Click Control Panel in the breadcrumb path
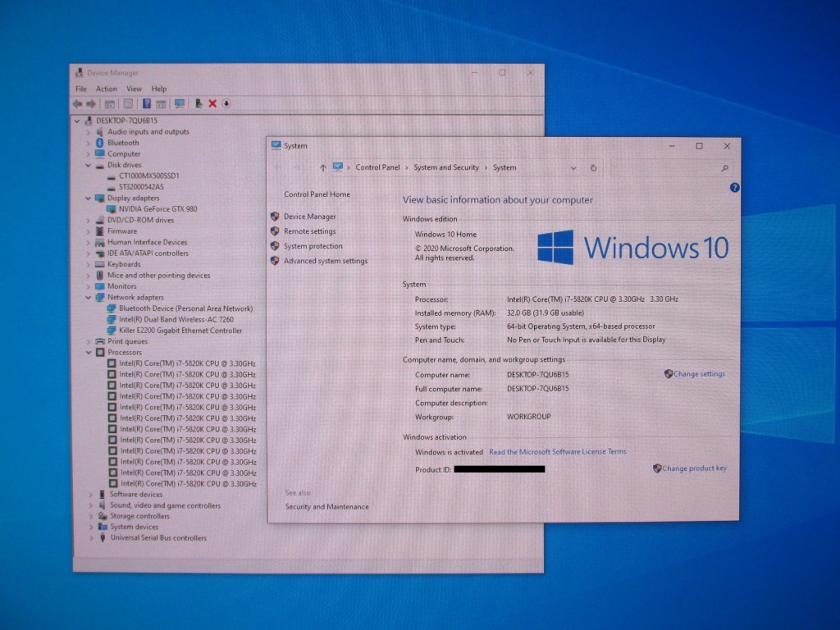840x630 pixels. click(x=377, y=167)
